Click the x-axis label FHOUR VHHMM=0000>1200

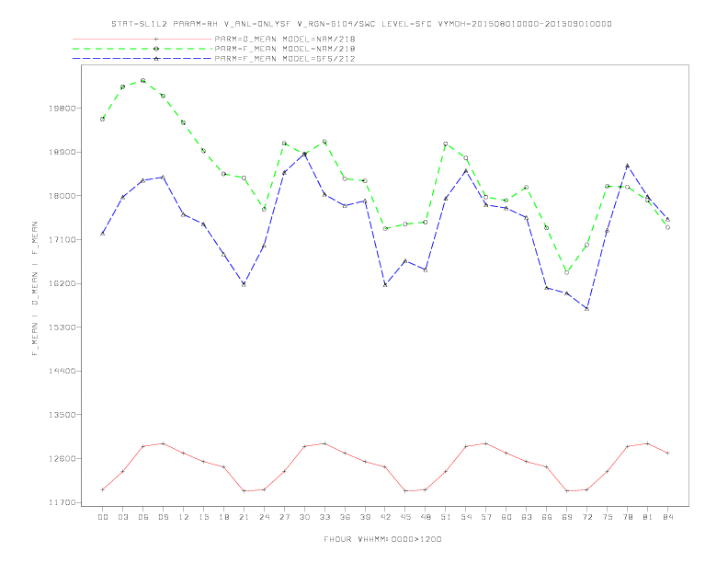[x=382, y=539]
